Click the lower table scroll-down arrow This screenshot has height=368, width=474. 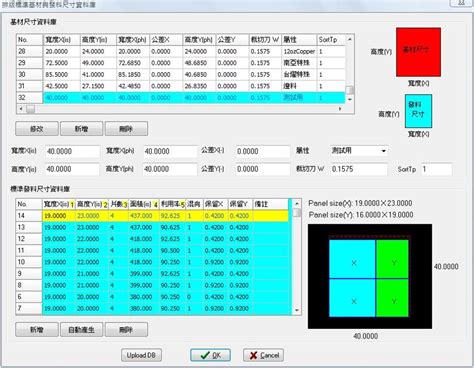[297, 310]
